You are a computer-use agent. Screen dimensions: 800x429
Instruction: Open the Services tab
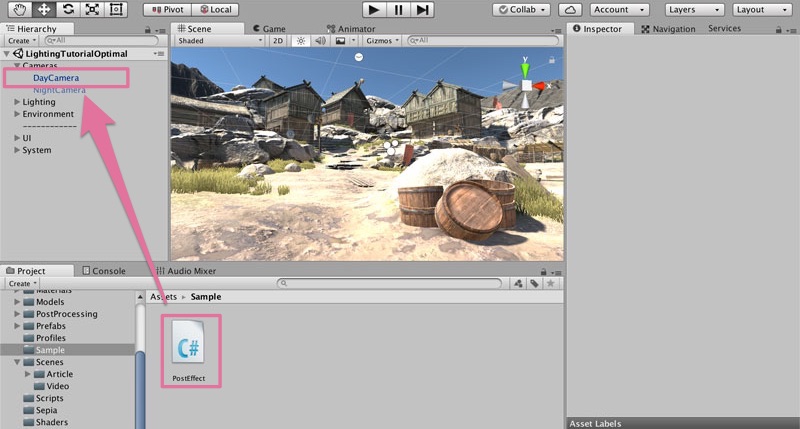tap(724, 28)
